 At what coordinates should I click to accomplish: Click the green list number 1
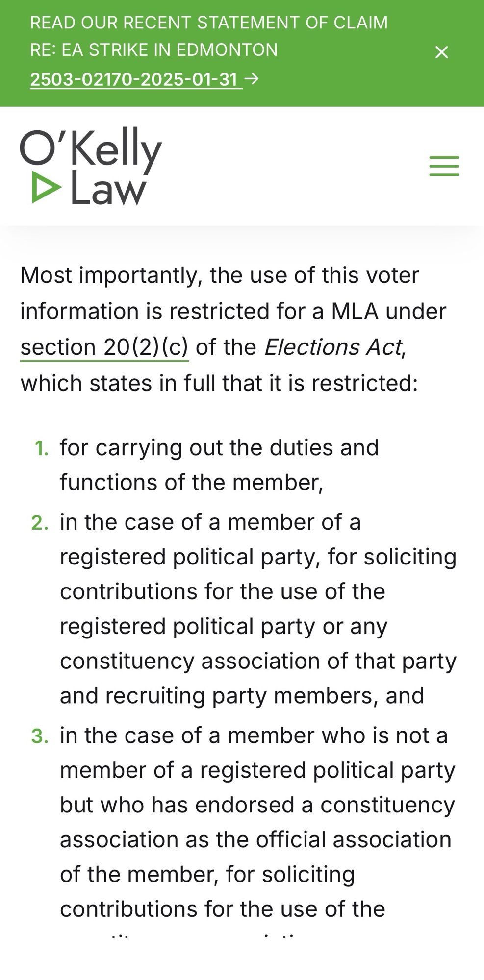[x=42, y=448]
